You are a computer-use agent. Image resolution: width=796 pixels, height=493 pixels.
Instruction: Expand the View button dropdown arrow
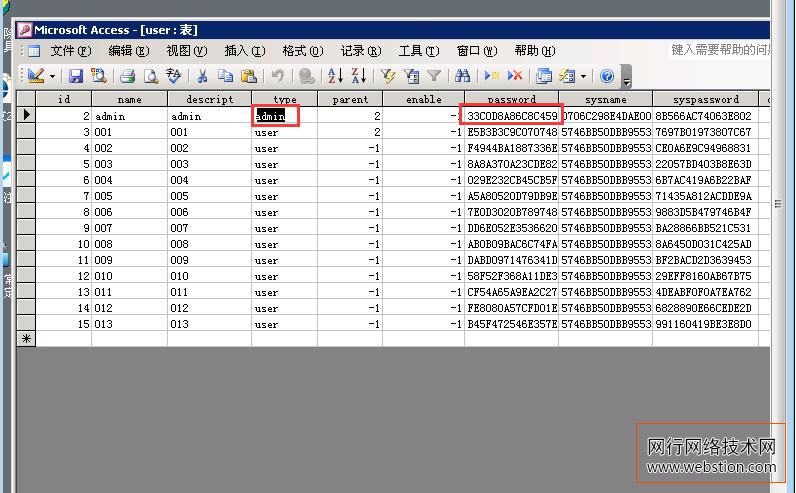click(x=52, y=76)
